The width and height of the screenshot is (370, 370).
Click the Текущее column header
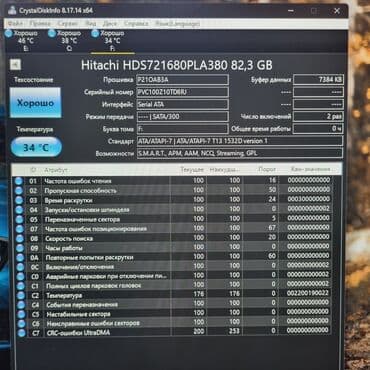coord(192,170)
